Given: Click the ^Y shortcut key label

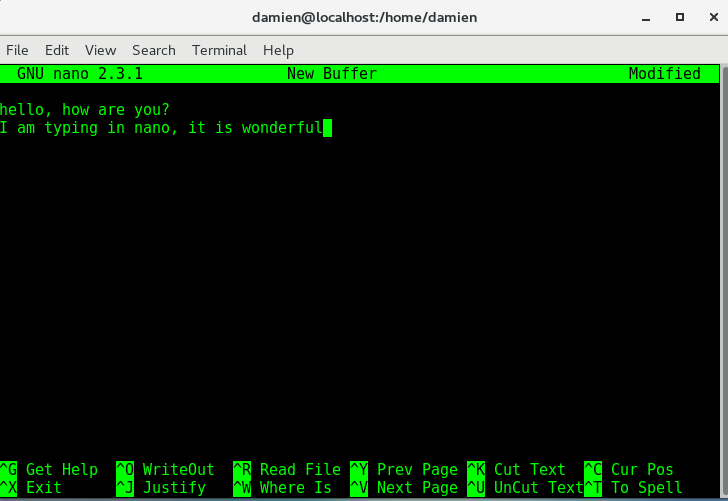Looking at the screenshot, I should click(x=359, y=469).
